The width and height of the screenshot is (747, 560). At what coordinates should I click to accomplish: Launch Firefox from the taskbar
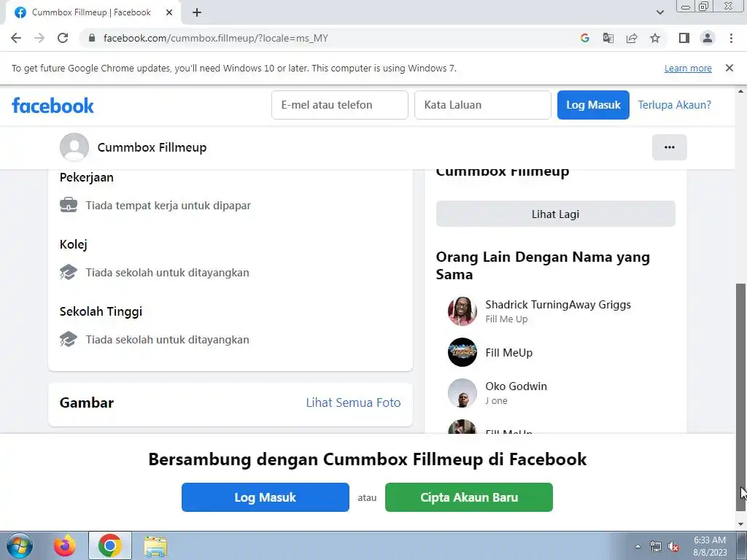click(x=65, y=545)
